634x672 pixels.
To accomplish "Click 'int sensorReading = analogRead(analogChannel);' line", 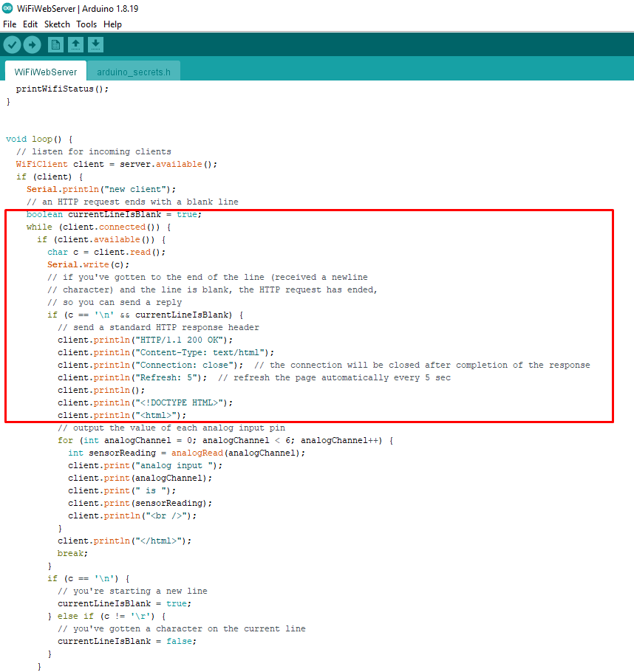I will pos(187,453).
